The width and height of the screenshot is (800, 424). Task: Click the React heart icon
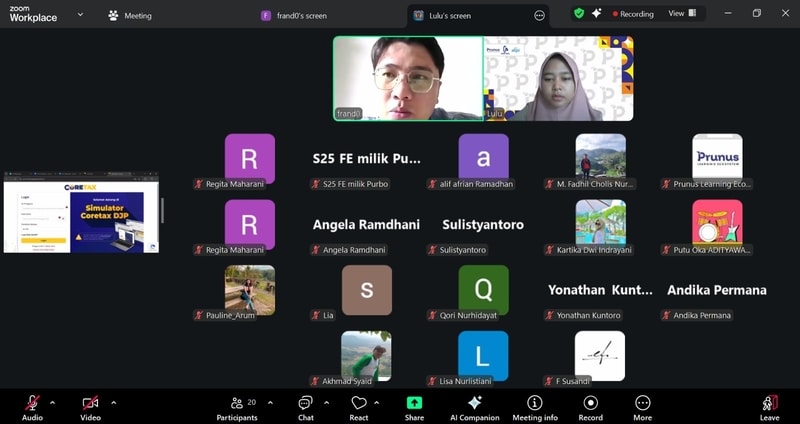pos(359,403)
